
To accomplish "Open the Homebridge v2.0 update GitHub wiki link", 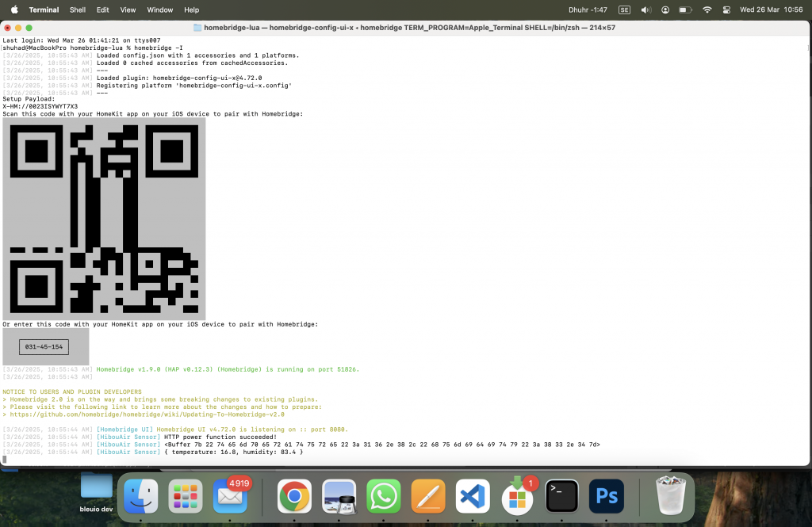I will [147, 414].
